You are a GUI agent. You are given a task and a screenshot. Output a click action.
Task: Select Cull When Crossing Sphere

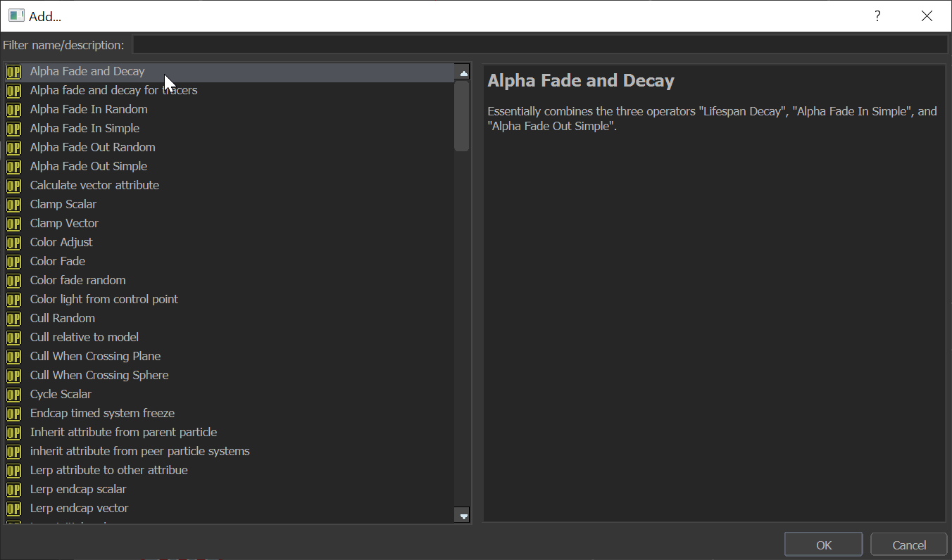[x=230, y=376]
